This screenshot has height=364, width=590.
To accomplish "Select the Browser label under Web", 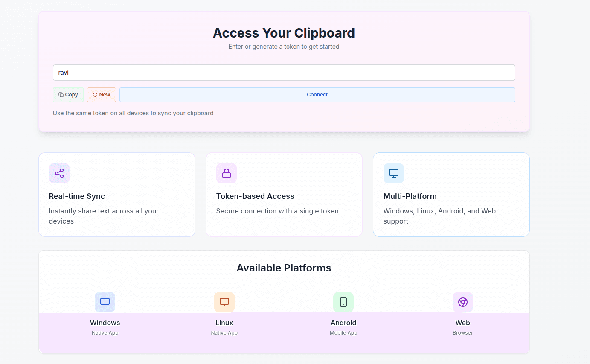I will click(x=462, y=332).
